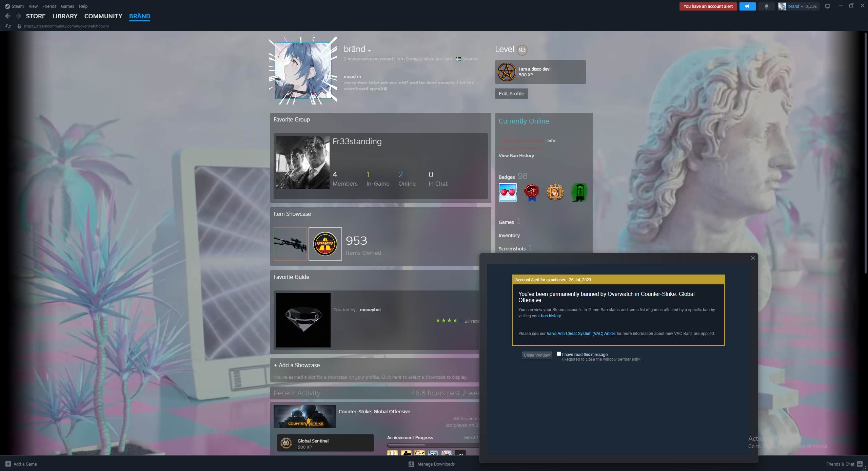Click the back navigation arrow

(8, 16)
